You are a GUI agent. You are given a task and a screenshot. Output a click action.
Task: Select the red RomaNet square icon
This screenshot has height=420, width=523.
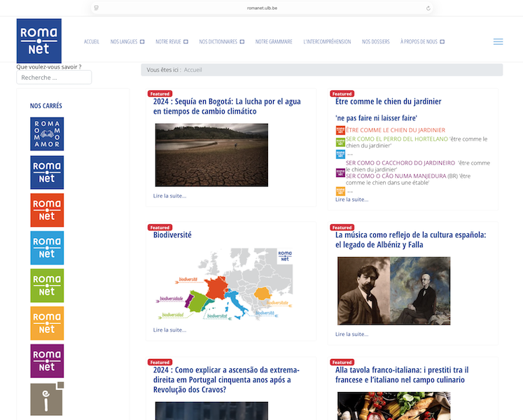(x=47, y=210)
